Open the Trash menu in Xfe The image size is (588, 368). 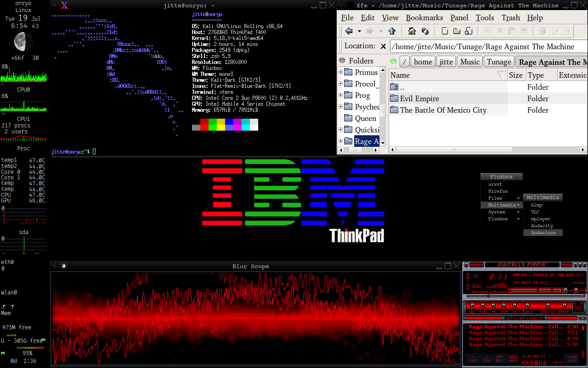pos(510,17)
